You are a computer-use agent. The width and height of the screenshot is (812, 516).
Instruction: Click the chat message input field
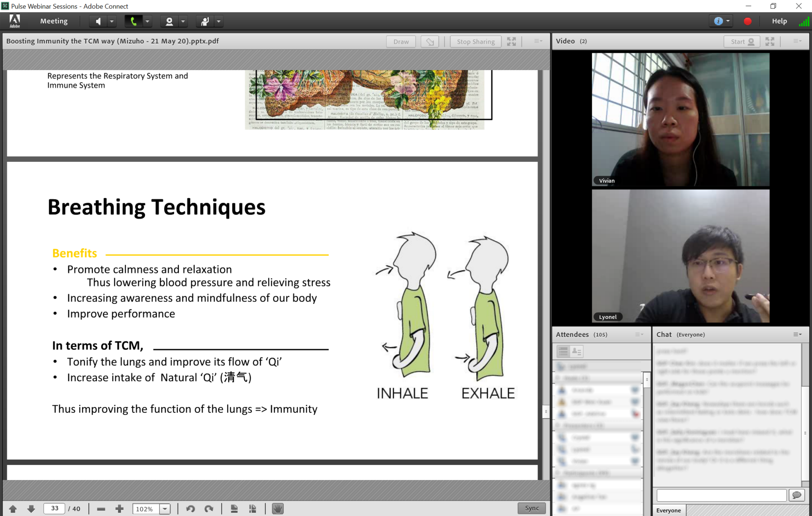point(721,495)
